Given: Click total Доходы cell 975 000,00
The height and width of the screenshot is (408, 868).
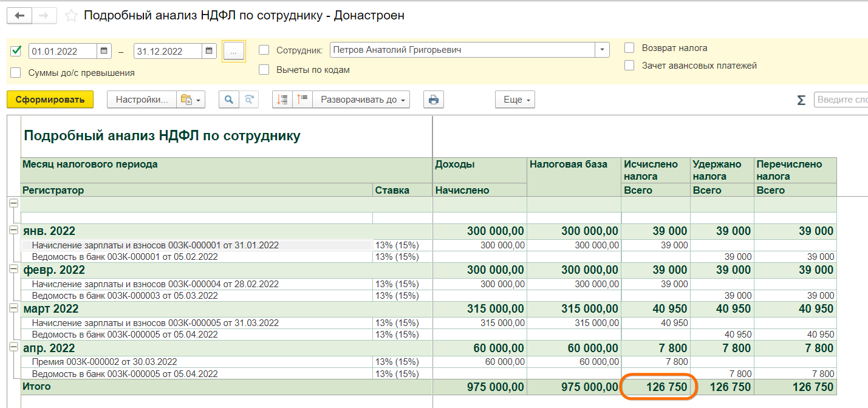Looking at the screenshot, I should click(480, 387).
